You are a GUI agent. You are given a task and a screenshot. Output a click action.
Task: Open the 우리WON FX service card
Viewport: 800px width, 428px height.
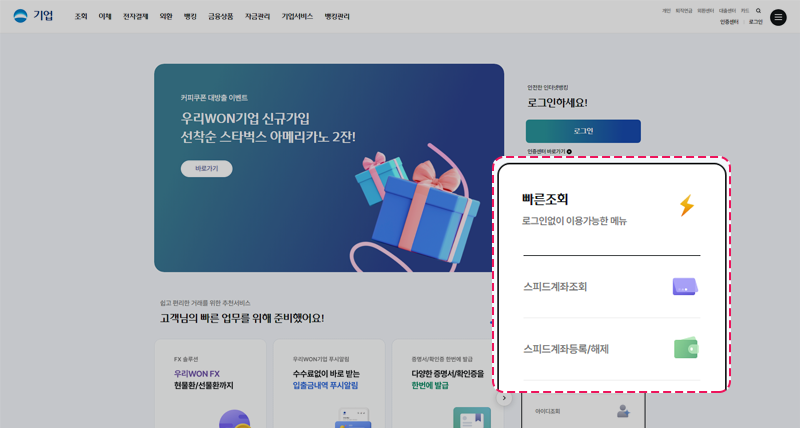(210, 384)
